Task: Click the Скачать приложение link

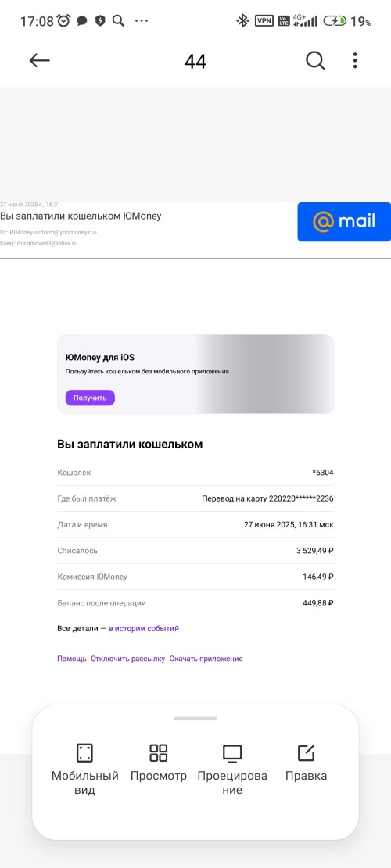Action: tap(206, 659)
